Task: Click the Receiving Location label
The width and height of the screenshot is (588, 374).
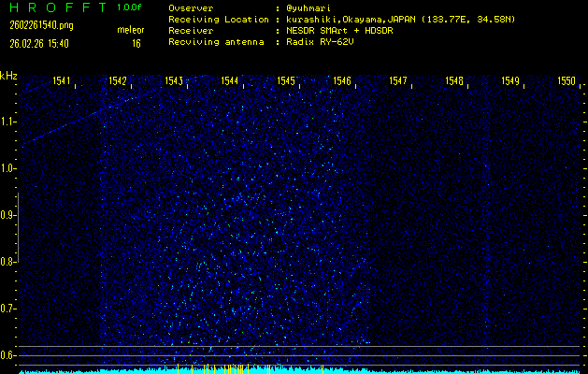Action: [219, 20]
